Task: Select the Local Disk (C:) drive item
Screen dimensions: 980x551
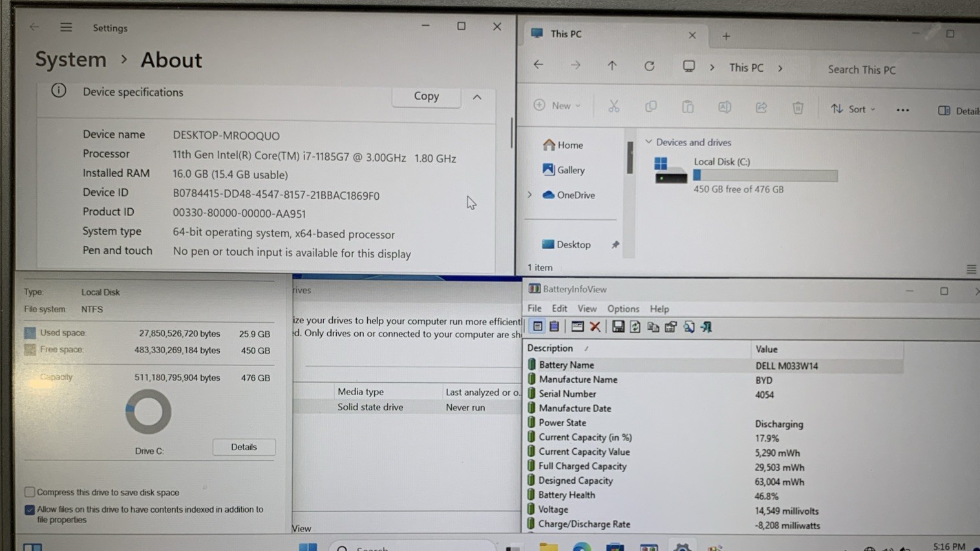Action: (746, 175)
